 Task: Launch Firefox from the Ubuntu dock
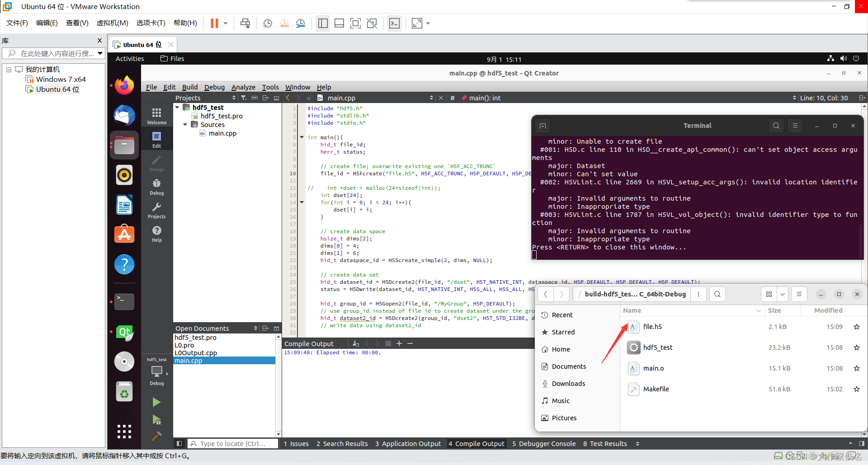point(124,85)
